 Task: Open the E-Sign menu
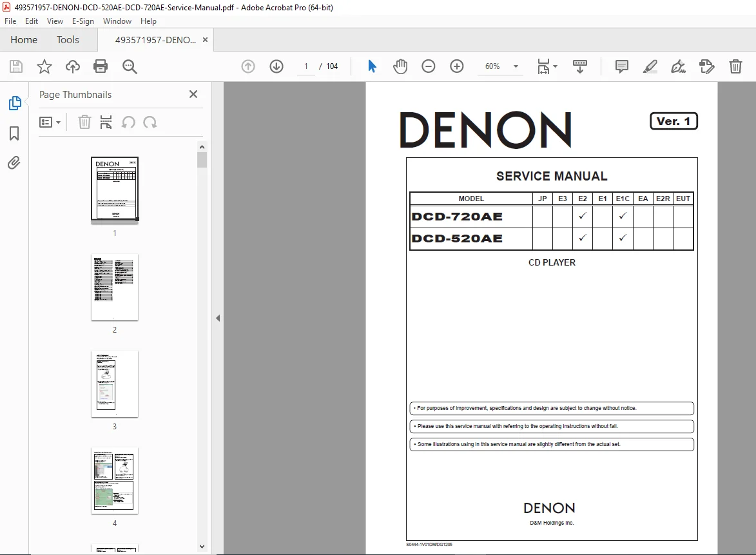(83, 21)
